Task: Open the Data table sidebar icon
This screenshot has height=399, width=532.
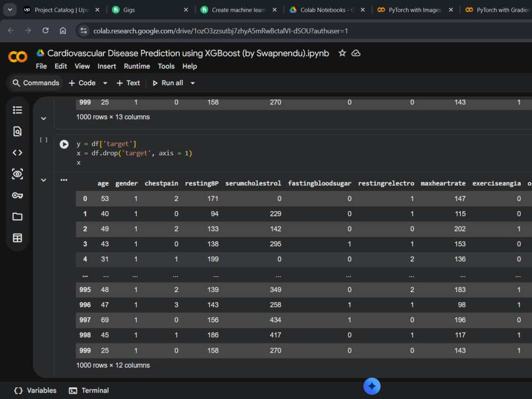Action: tap(18, 238)
